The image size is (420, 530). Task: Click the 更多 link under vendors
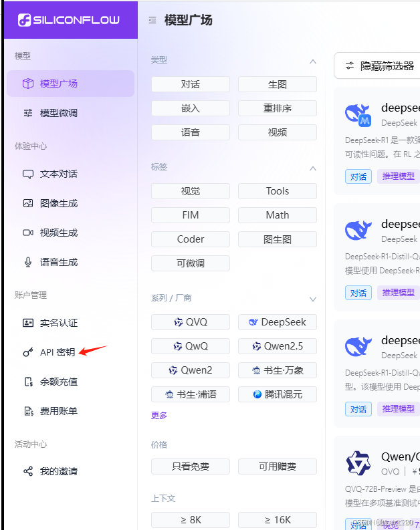(x=159, y=415)
